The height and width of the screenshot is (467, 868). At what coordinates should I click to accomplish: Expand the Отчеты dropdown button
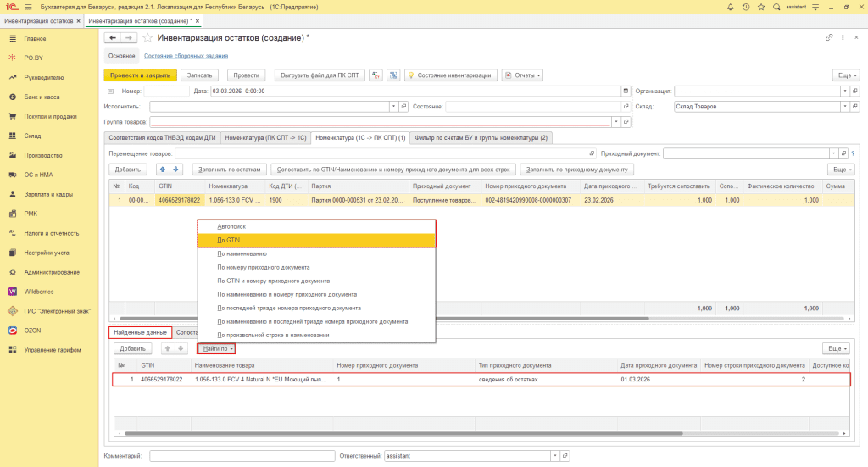click(522, 75)
